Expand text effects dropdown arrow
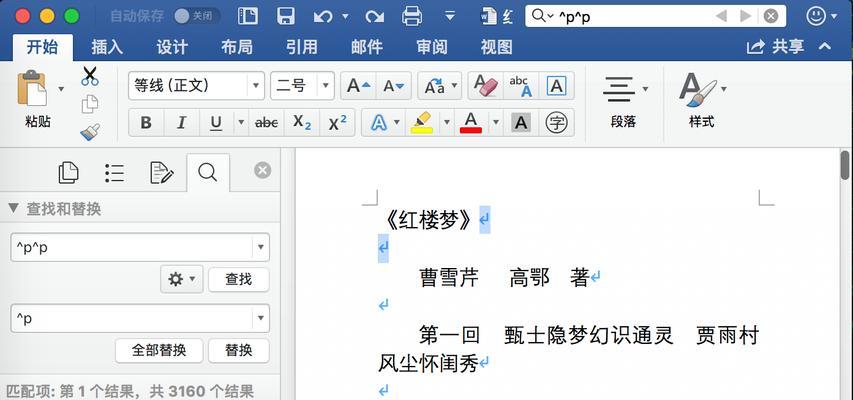The width and height of the screenshot is (853, 400). coord(397,123)
